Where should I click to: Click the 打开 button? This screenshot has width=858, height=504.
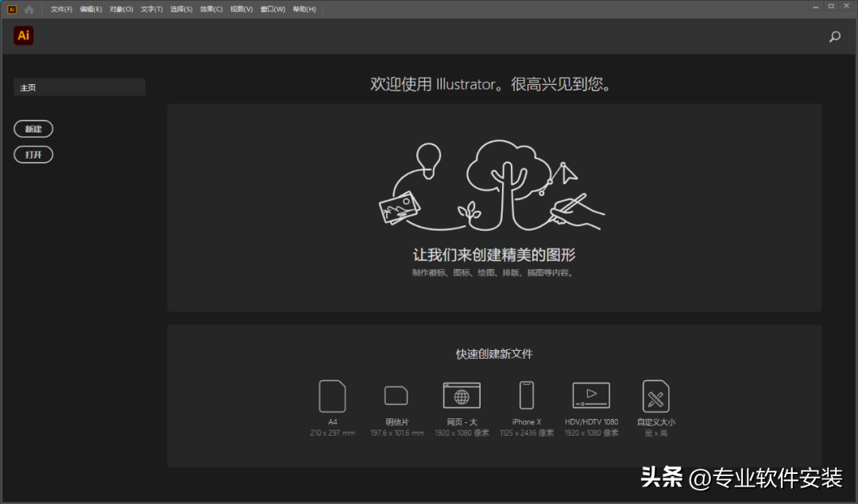pos(33,155)
